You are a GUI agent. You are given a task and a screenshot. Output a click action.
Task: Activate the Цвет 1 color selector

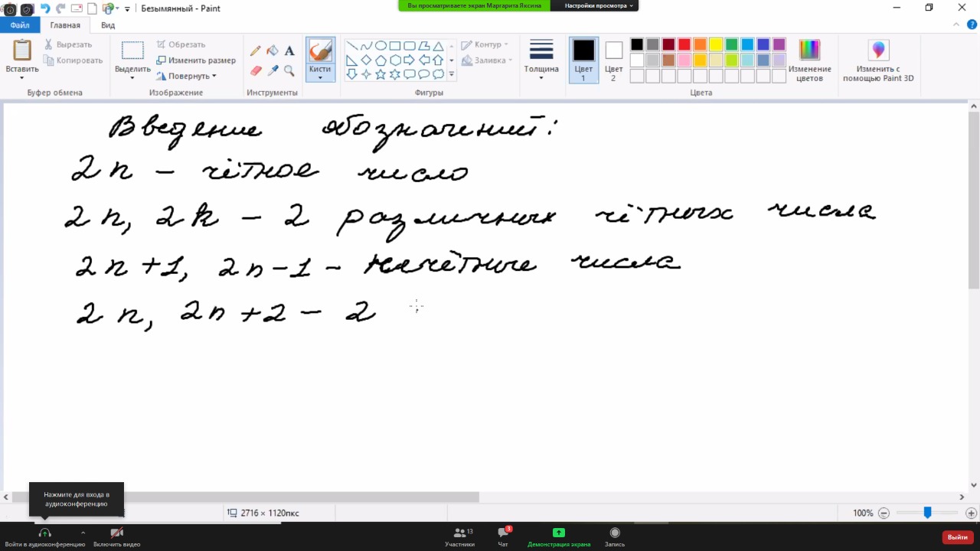point(583,60)
